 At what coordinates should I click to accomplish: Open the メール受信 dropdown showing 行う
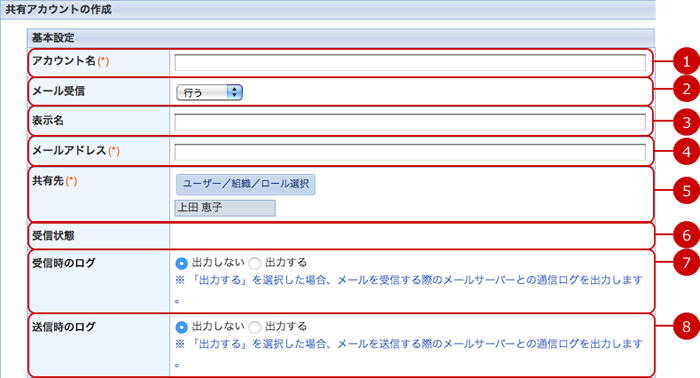coord(209,92)
